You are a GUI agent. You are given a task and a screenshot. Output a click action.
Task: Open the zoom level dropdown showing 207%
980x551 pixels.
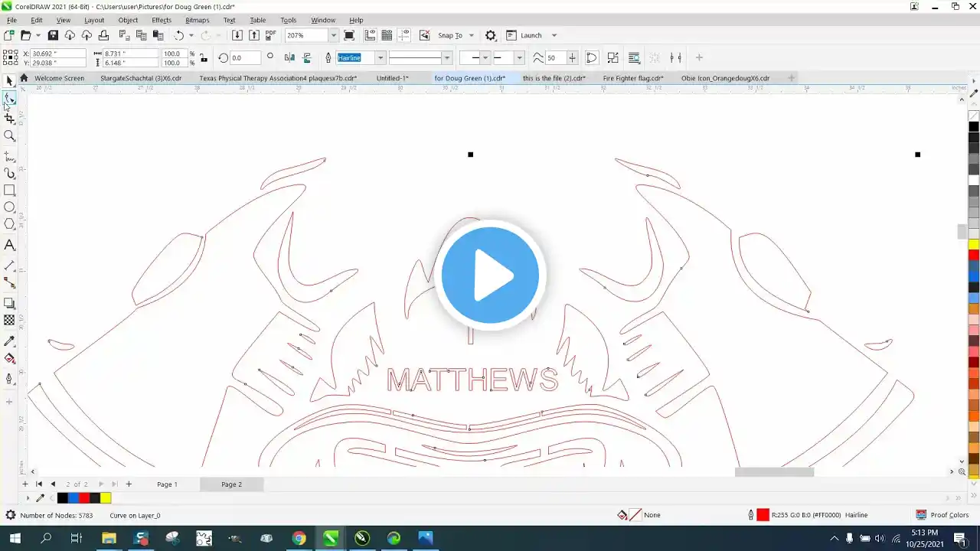click(333, 35)
